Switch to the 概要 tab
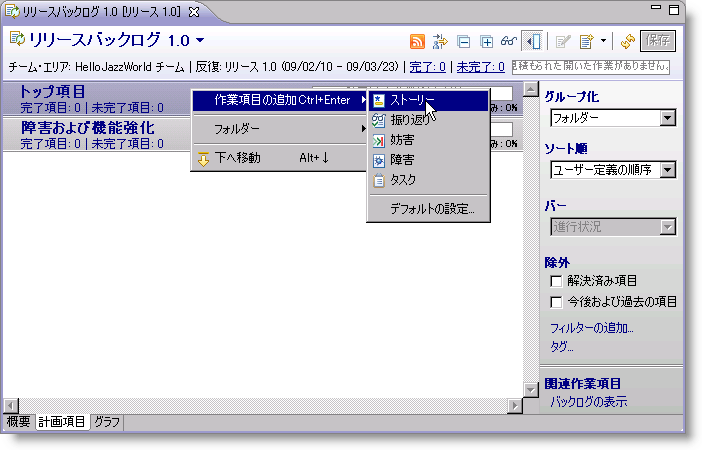The image size is (702, 450). click(18, 422)
